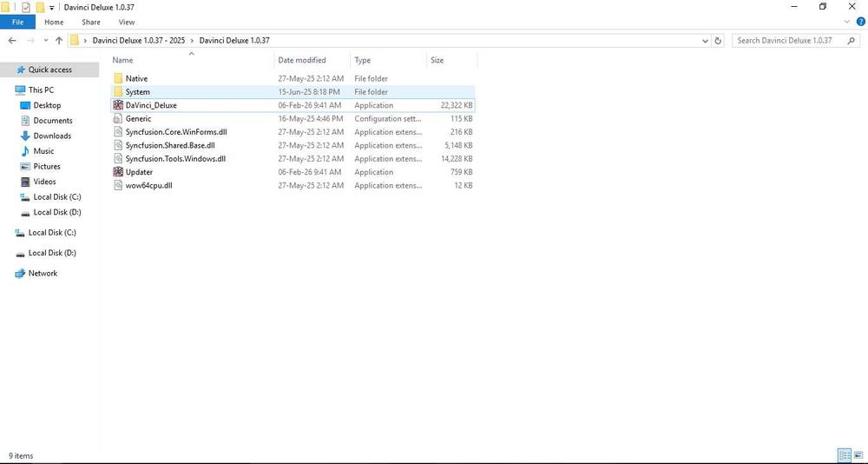Click Updater size 759 KB
Image resolution: width=868 pixels, height=464 pixels.
461,172
